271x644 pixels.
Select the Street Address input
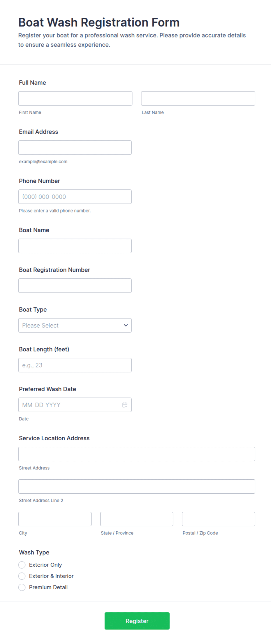click(137, 454)
